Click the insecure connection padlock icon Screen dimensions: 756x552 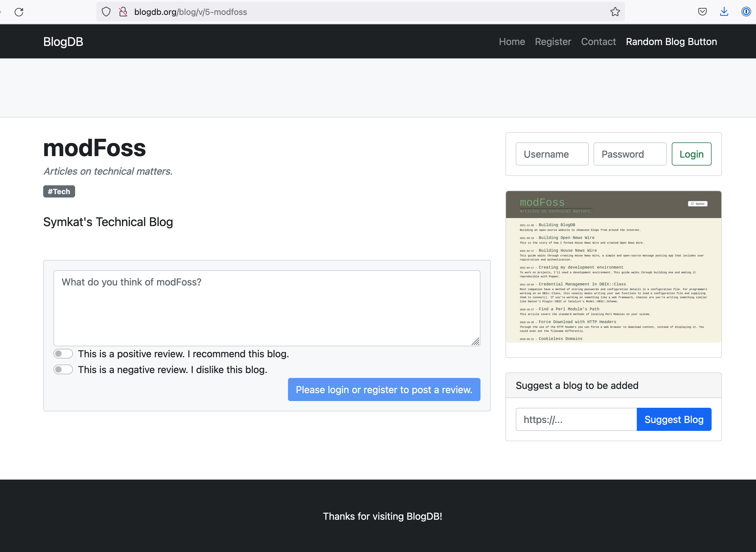tap(123, 12)
